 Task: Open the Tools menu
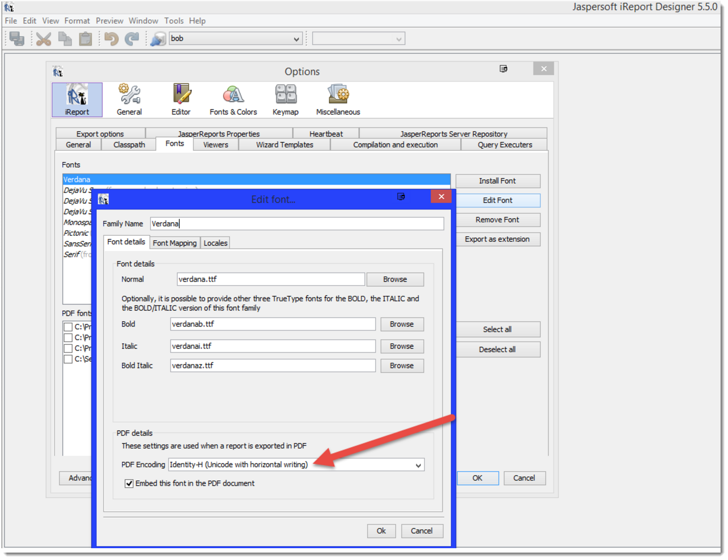(174, 21)
